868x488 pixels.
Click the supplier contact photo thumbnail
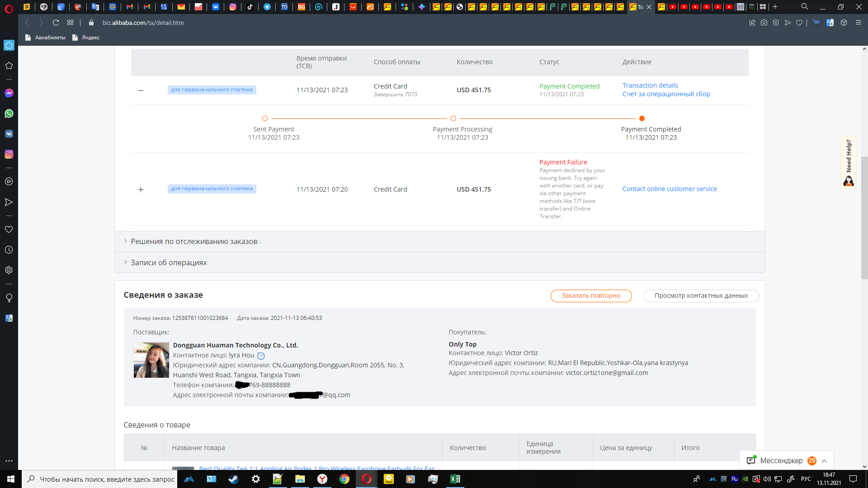pos(151,360)
